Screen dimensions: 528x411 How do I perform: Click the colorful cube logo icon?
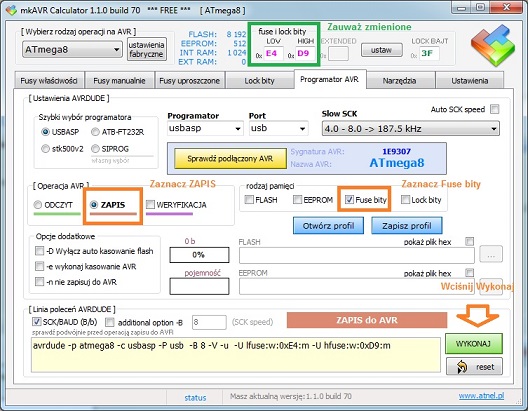[493, 45]
